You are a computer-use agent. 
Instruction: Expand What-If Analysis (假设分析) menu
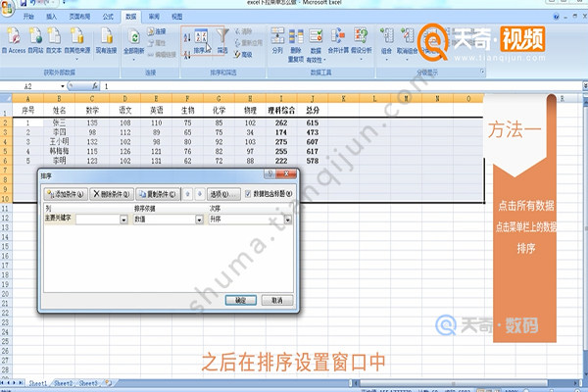click(361, 59)
